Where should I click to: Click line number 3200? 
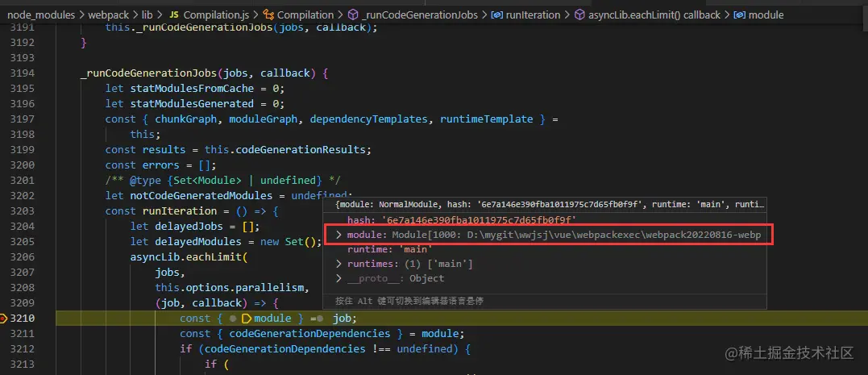(x=23, y=165)
